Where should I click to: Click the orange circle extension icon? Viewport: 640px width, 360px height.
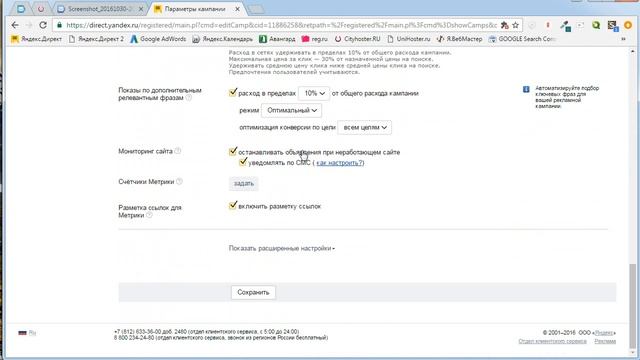[628, 25]
